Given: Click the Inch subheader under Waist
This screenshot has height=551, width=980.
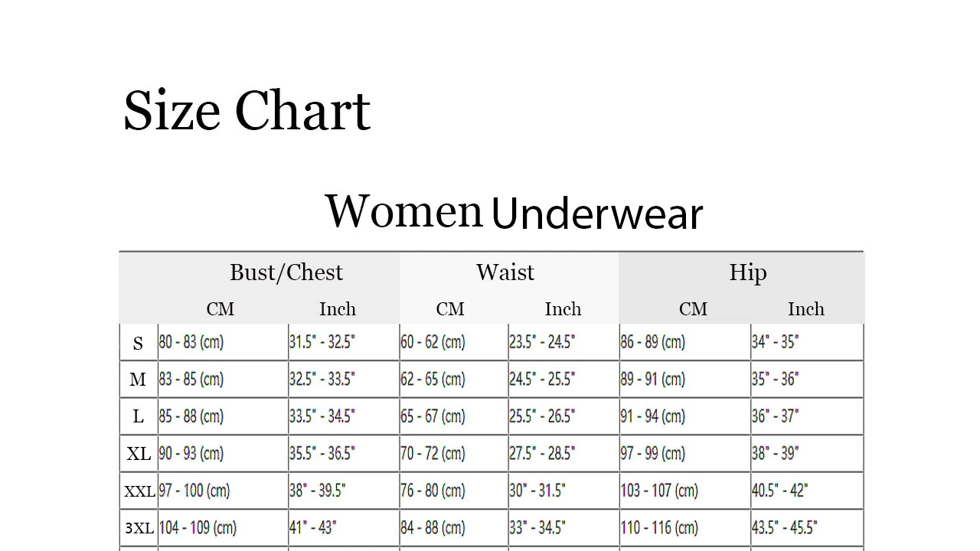Looking at the screenshot, I should [563, 309].
